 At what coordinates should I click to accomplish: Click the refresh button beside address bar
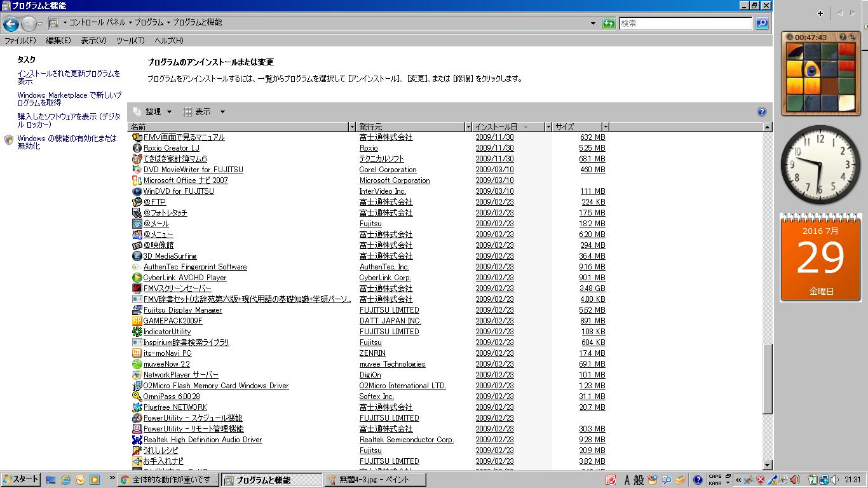pyautogui.click(x=609, y=24)
